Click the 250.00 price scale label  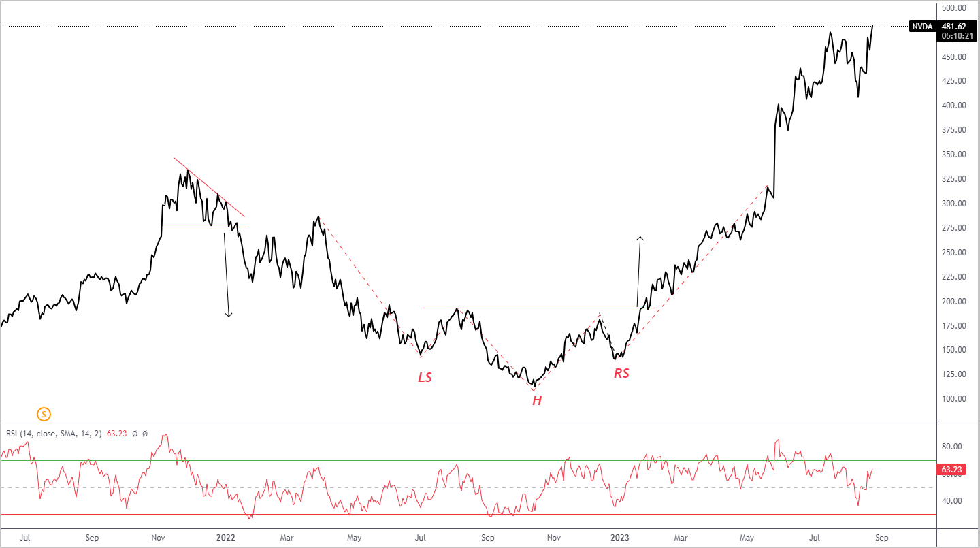(953, 253)
